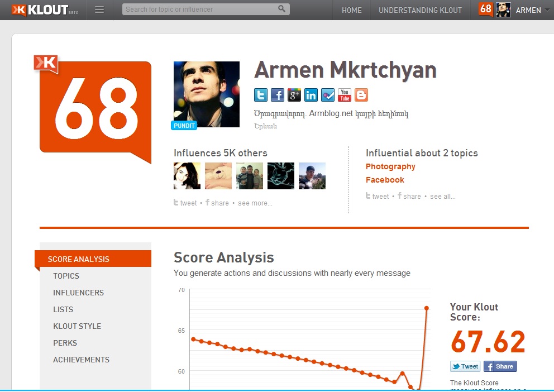Click the group photo influencer thumbnail
Image resolution: width=554 pixels, height=392 pixels.
click(x=250, y=176)
